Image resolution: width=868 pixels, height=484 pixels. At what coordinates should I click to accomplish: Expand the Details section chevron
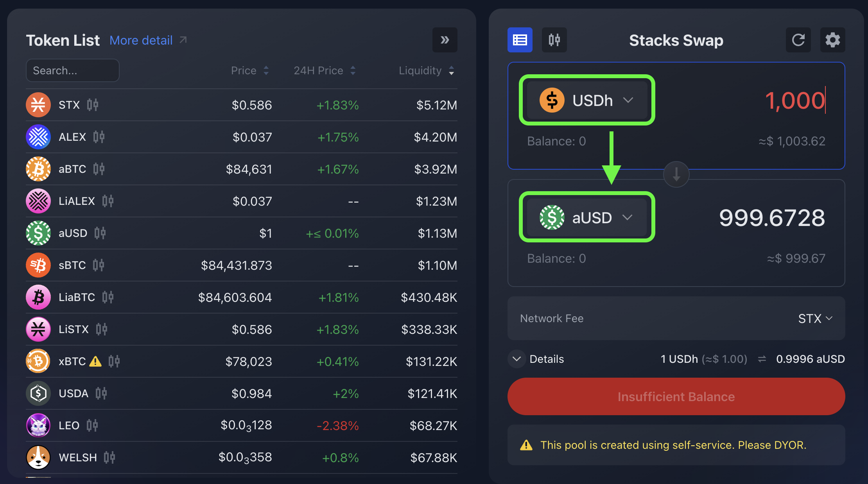coord(517,359)
